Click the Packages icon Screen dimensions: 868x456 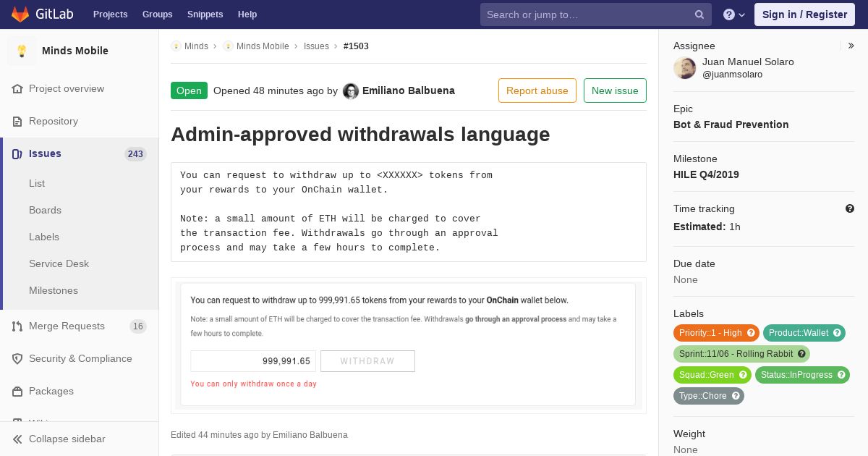click(17, 391)
